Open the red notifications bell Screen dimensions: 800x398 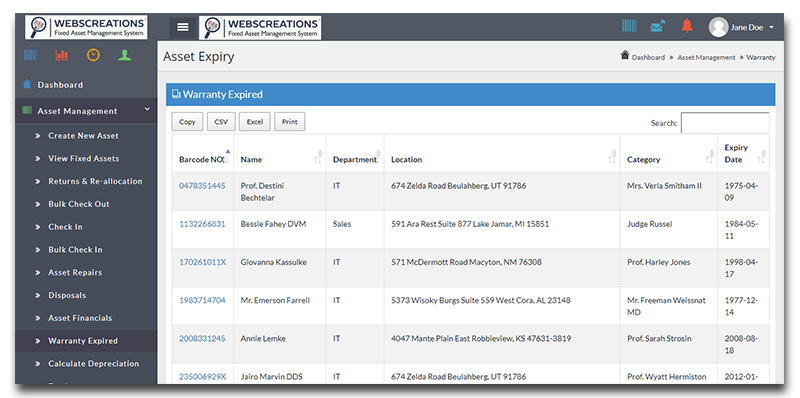(x=687, y=26)
